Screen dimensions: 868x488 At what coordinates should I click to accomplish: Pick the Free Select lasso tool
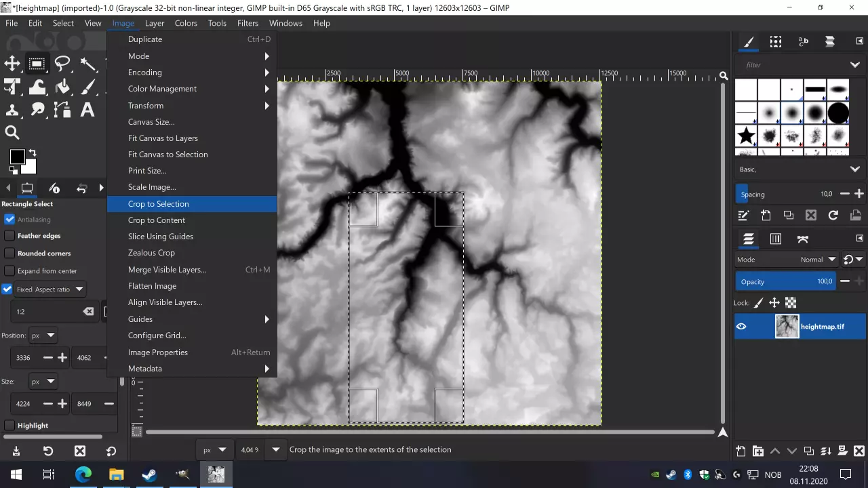(62, 64)
